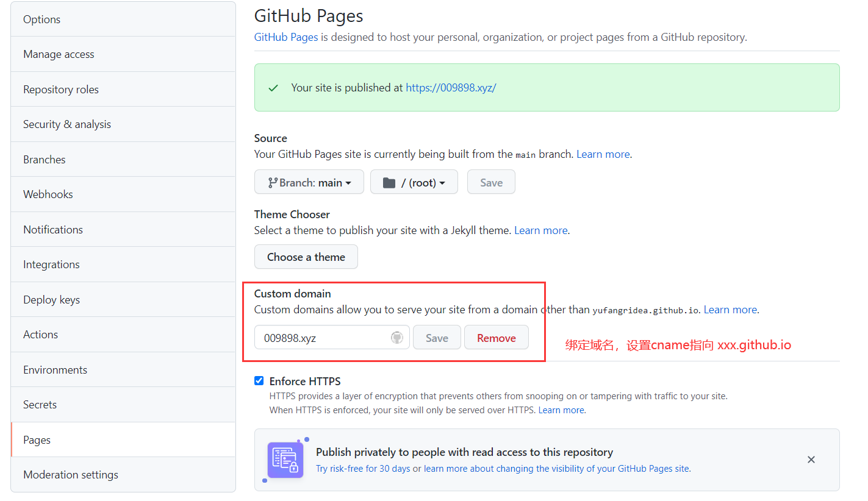Open the published site link https://009898.xyz/

(x=451, y=88)
